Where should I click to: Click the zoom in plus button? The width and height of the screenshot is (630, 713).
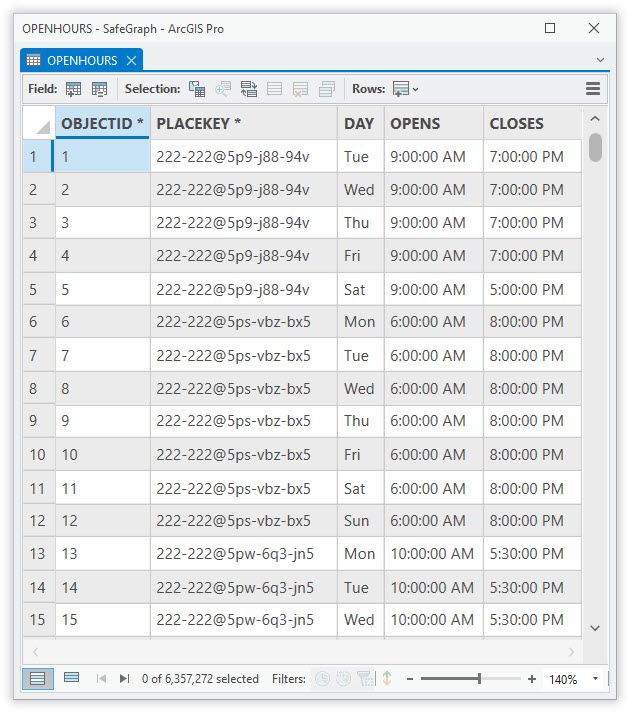(x=532, y=679)
